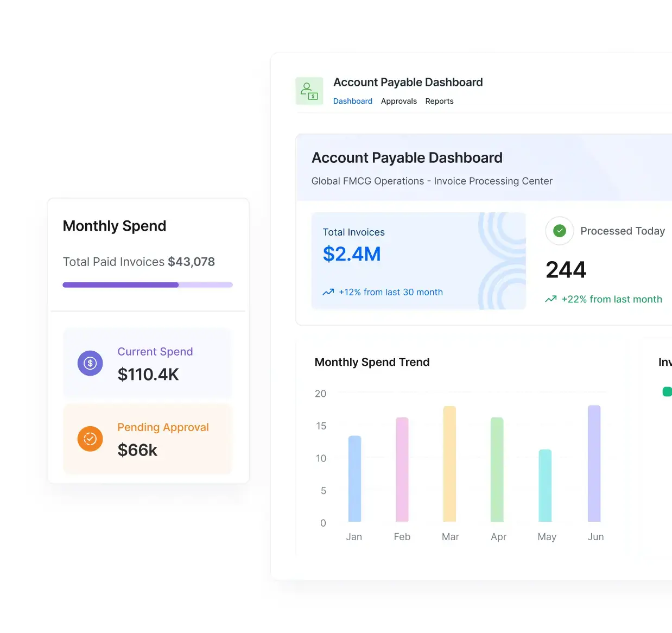Select the pink Feb bar

402,469
